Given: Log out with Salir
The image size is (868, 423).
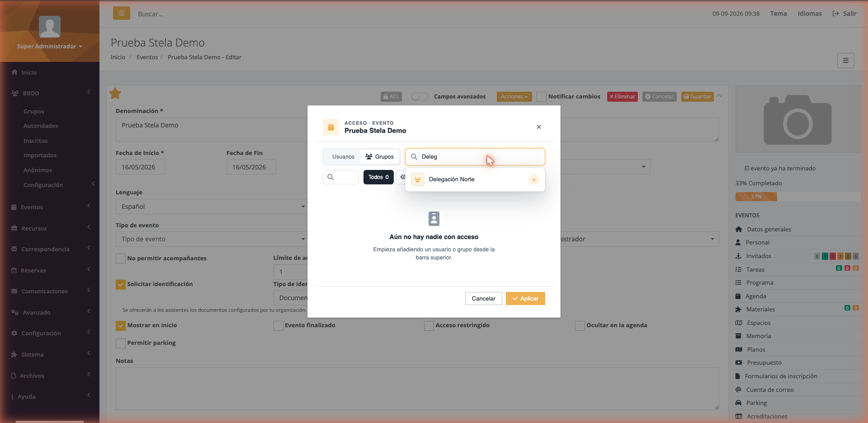Looking at the screenshot, I should (x=844, y=14).
